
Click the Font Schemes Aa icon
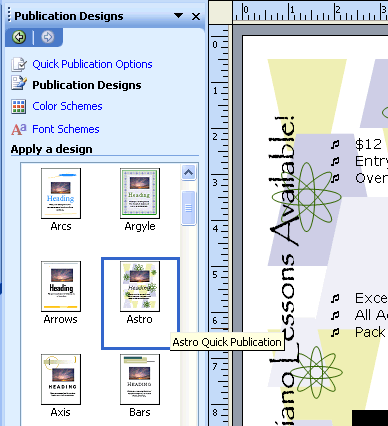19,129
